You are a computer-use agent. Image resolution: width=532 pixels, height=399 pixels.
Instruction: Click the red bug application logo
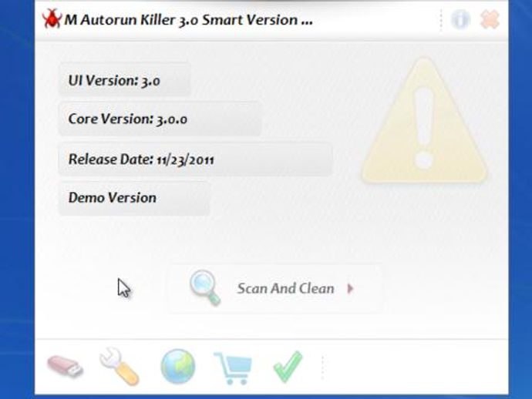pos(52,18)
